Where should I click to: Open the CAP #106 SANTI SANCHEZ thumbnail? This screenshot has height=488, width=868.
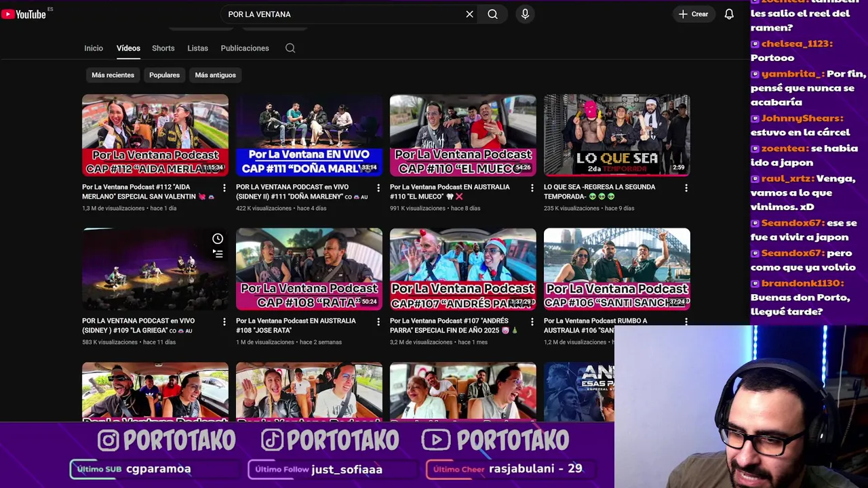pos(617,269)
